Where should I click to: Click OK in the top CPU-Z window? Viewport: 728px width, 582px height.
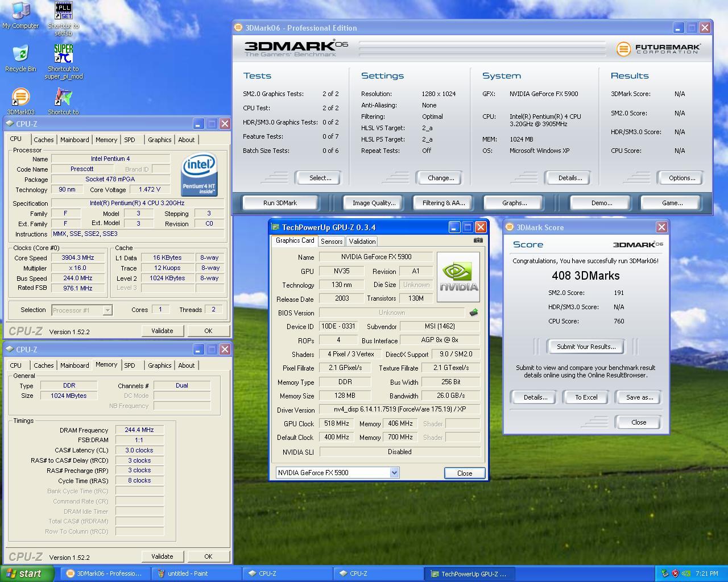[208, 331]
